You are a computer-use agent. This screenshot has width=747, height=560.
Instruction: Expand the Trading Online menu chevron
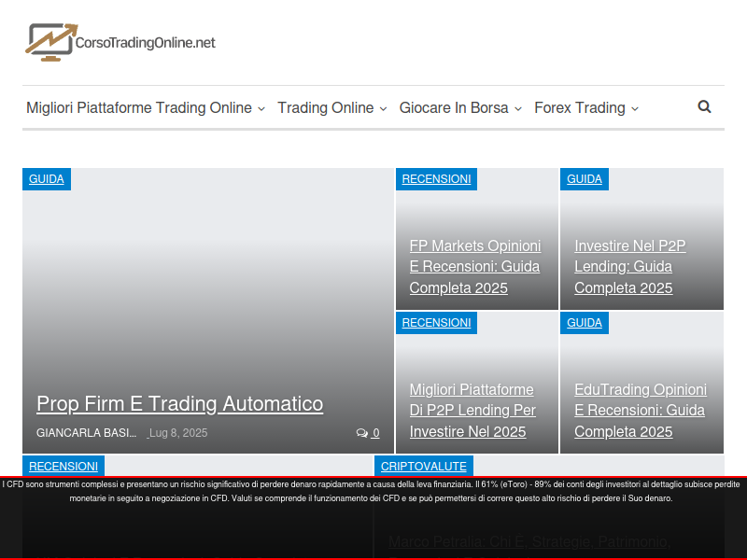tap(383, 109)
